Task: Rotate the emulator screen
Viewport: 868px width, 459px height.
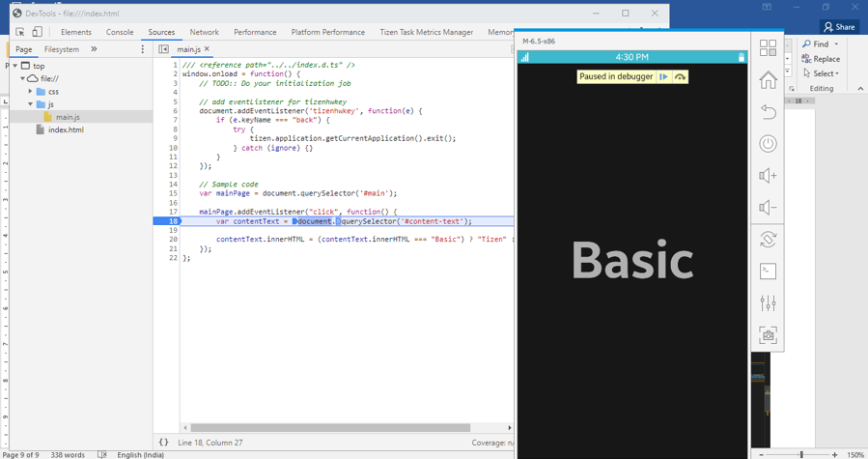Action: [x=768, y=240]
